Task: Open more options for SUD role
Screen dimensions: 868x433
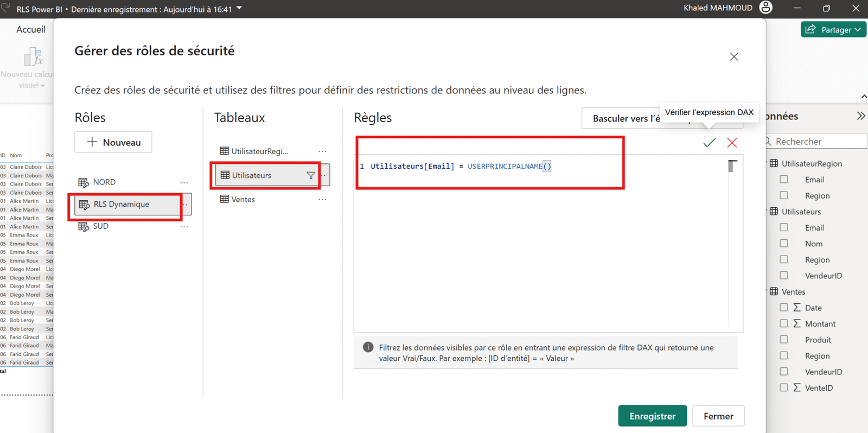Action: pos(184,226)
